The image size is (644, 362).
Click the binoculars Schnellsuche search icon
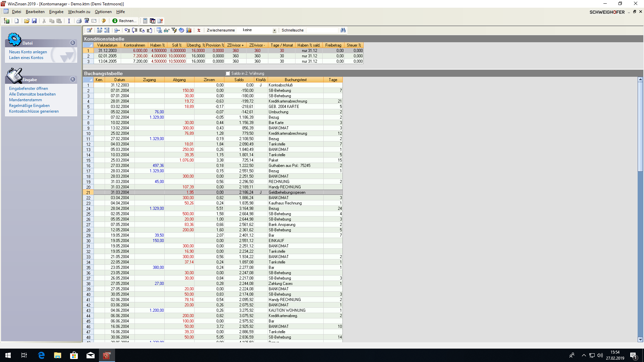pos(343,30)
